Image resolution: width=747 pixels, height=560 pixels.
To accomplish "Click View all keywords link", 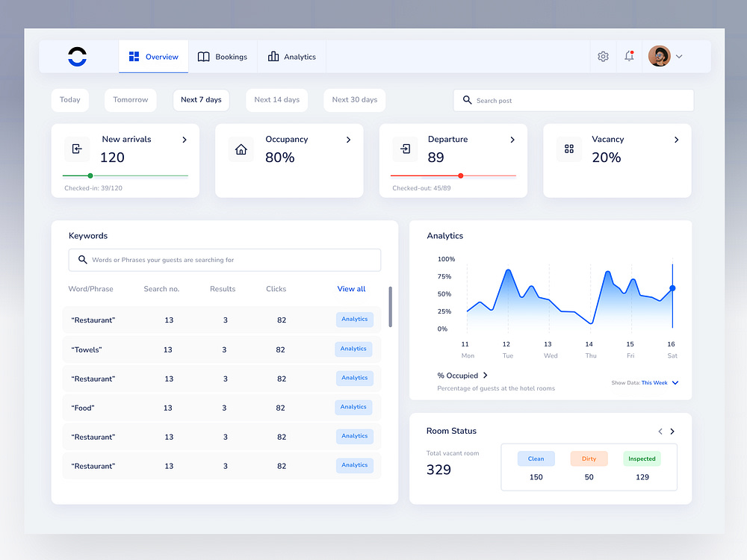I will (352, 288).
